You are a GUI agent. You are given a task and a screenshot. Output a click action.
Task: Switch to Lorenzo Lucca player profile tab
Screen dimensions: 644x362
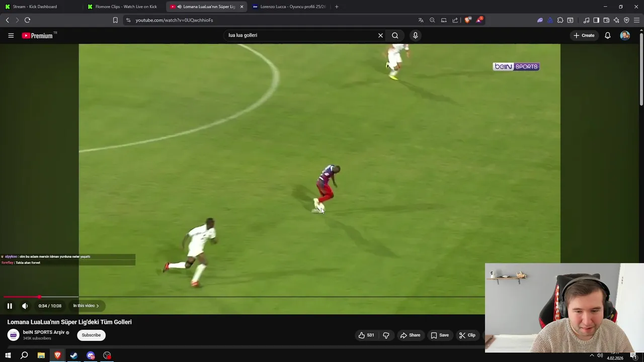coord(290,7)
